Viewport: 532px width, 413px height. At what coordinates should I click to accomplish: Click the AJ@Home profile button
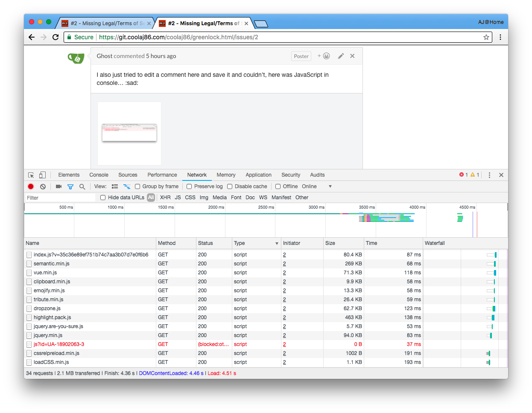tap(491, 22)
